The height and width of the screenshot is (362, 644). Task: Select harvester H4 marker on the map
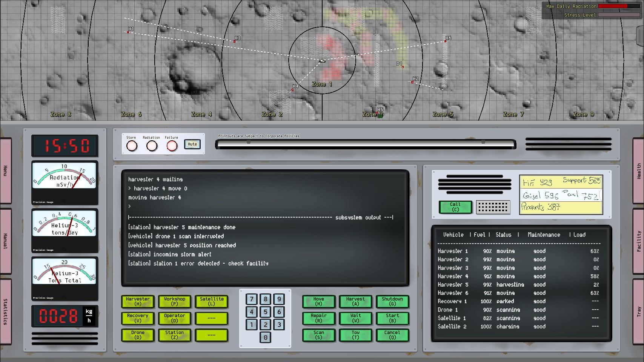[293, 90]
